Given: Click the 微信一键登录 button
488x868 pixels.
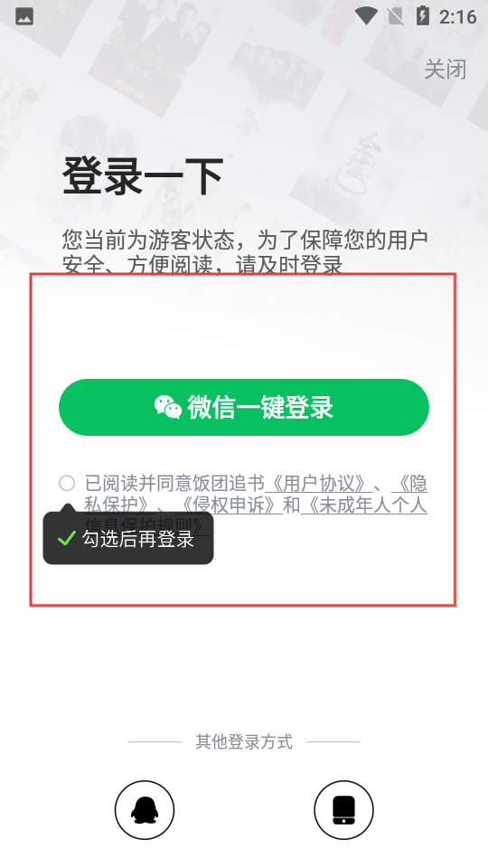Looking at the screenshot, I should click(x=244, y=408).
